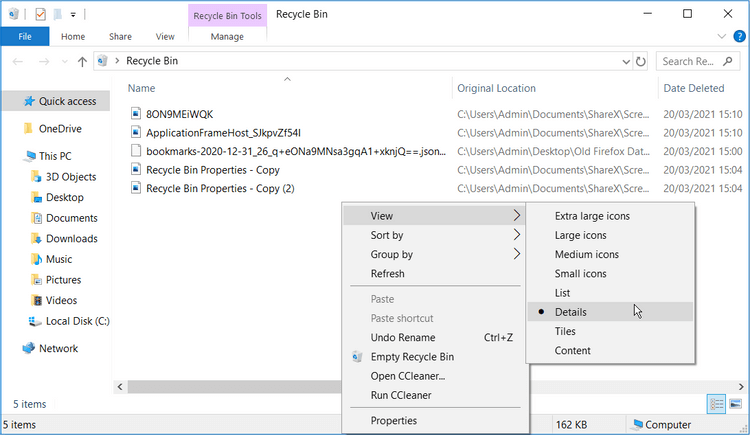Open the 3D Objects folder

[x=64, y=177]
